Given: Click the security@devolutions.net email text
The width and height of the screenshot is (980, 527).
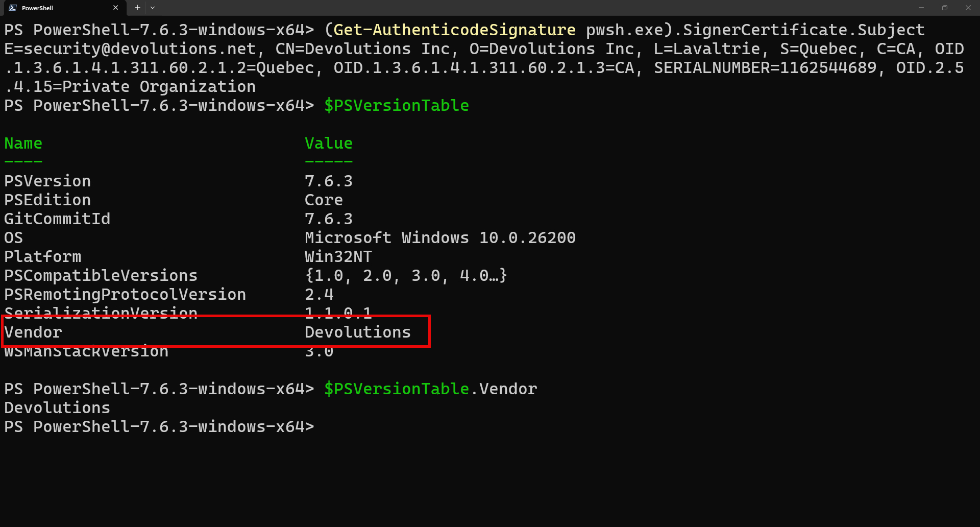Looking at the screenshot, I should coord(139,49).
